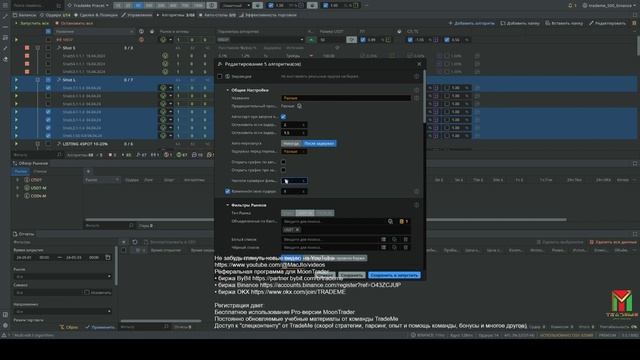Image resolution: width=640 pixels, height=360 pixels.
Task: Toggle the TP checkbox in the header row
Action: (363, 40)
